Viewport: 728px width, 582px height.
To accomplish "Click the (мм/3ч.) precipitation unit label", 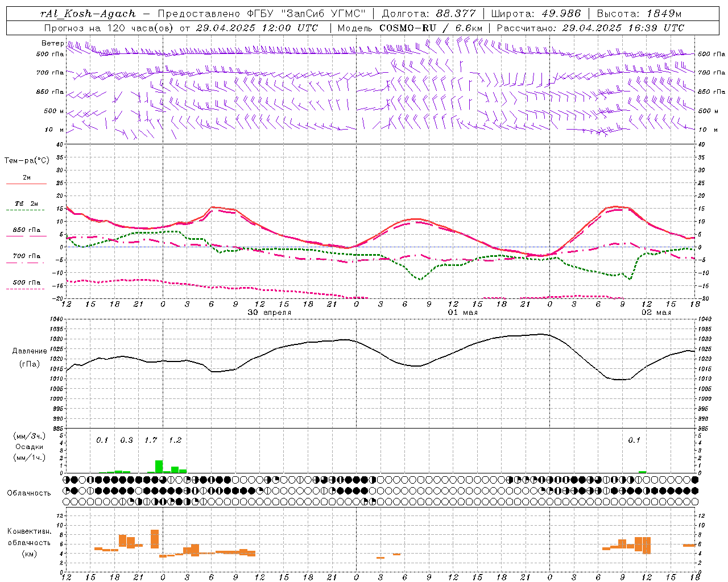I will click(x=30, y=436).
